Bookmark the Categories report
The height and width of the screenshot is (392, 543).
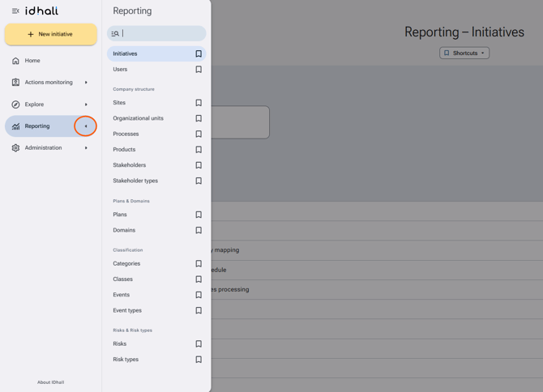pyautogui.click(x=199, y=264)
